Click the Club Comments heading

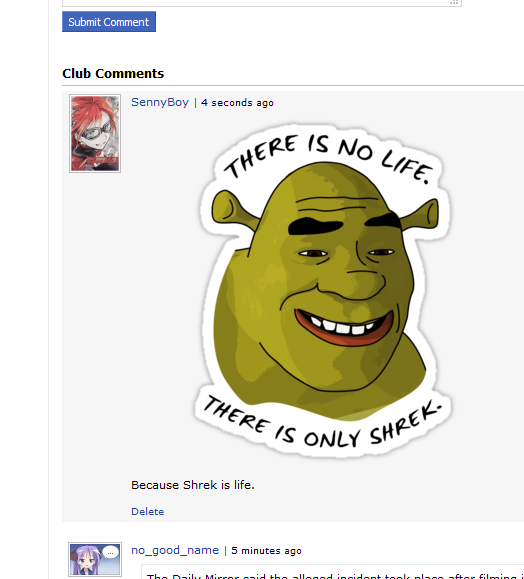(113, 73)
